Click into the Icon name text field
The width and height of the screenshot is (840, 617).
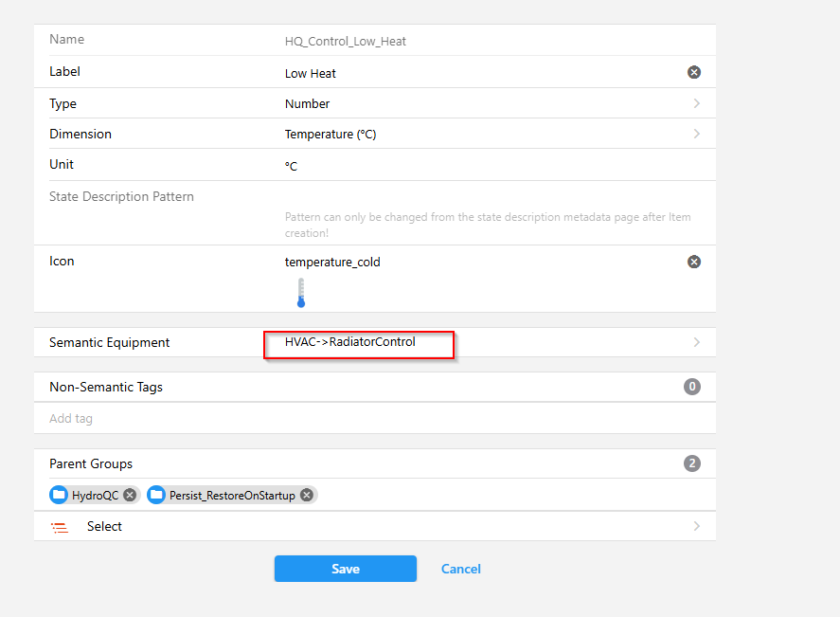pyautogui.click(x=474, y=262)
